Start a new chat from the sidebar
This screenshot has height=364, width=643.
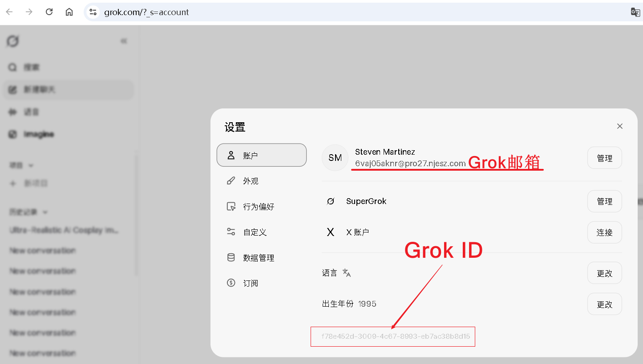pos(68,89)
